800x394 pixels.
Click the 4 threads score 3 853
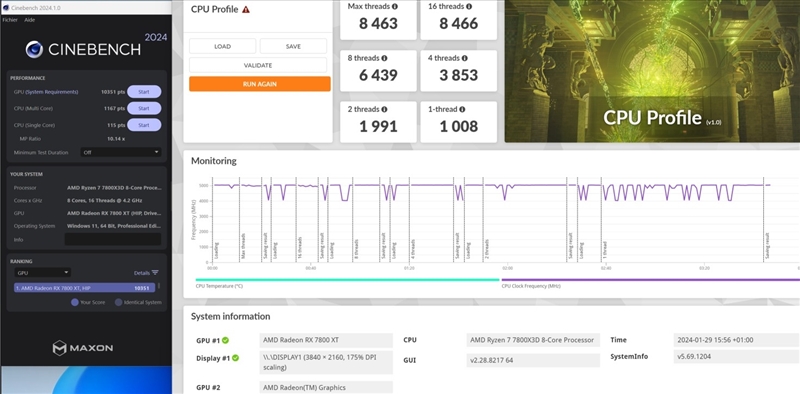click(x=459, y=75)
